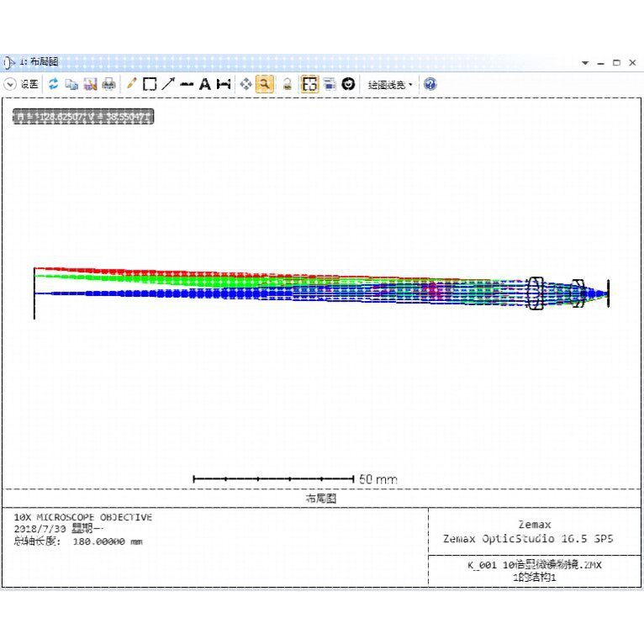
Task: Toggle the fit-to-frame aspect button
Action: [x=309, y=84]
